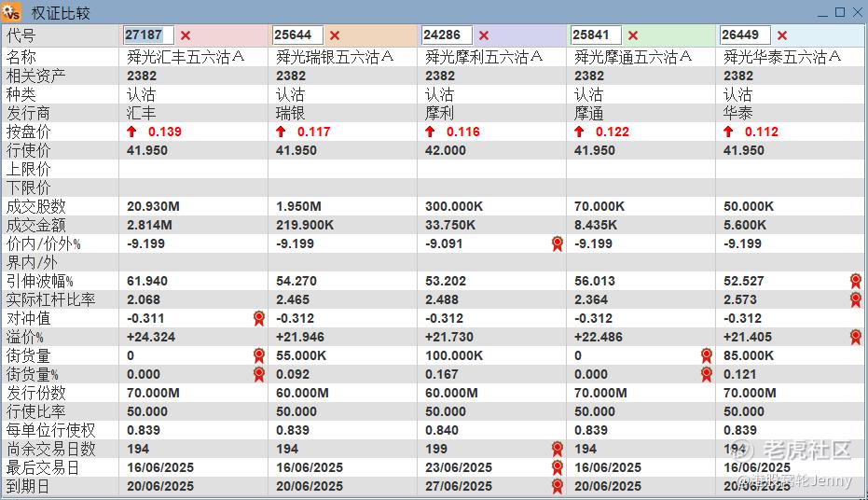Click the ribbon in 25841's 街货量 row
Viewport: 868px width, 500px height.
point(707,355)
